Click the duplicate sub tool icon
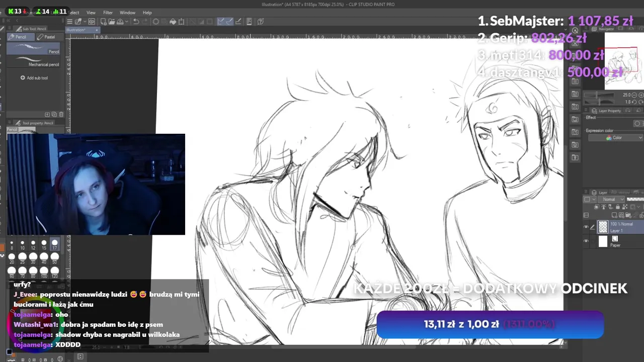This screenshot has height=362, width=644. [54, 115]
